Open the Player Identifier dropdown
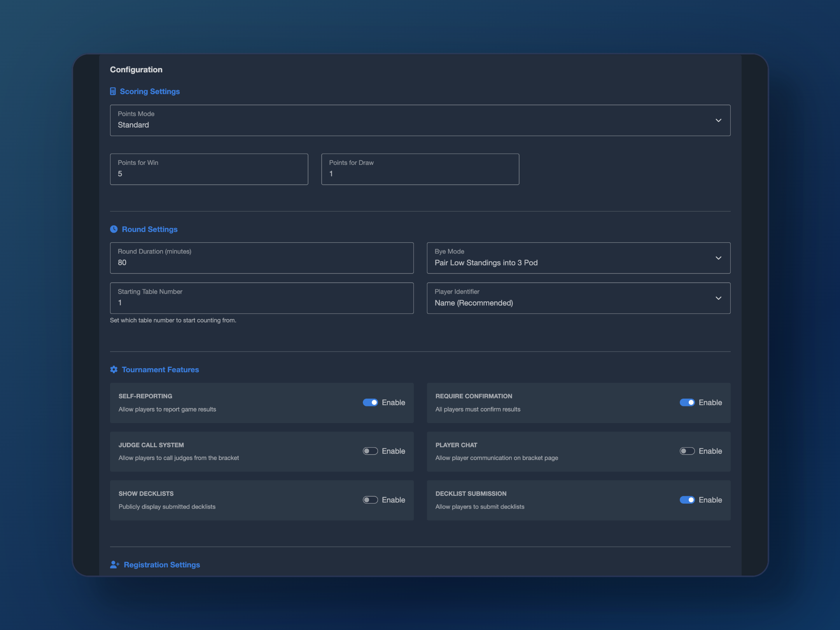 tap(578, 298)
